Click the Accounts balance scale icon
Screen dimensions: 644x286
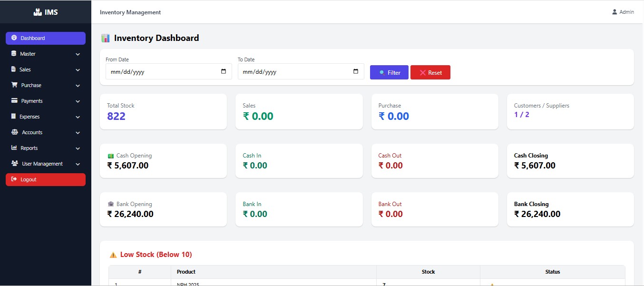coord(14,132)
